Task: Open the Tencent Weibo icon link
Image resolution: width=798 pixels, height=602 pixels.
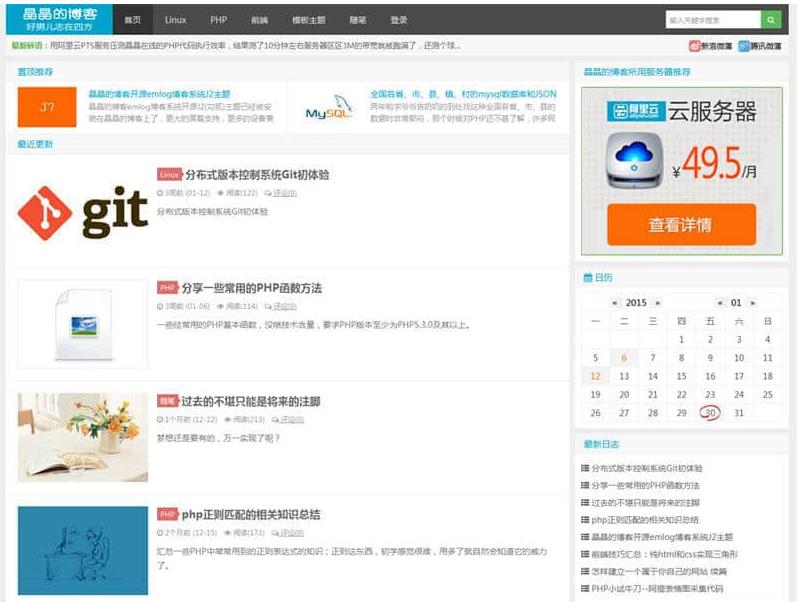Action: [760, 46]
